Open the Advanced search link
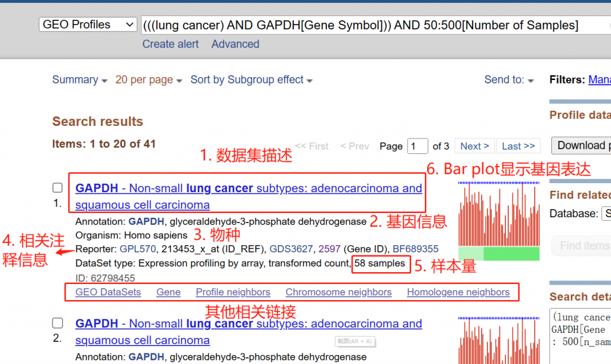Viewport: 611px width, 364px height. (x=235, y=44)
